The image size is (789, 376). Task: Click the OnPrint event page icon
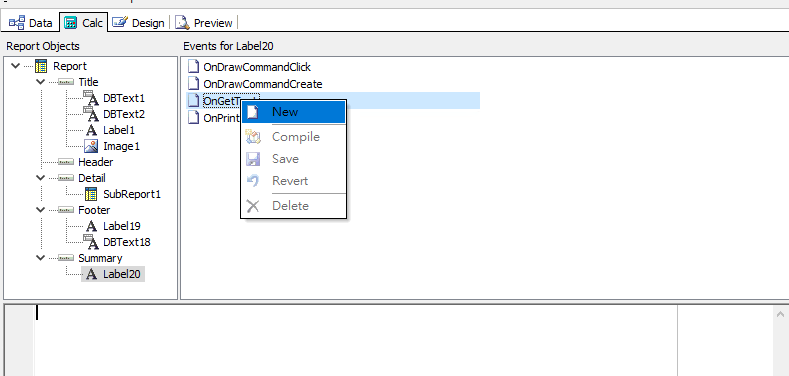193,118
